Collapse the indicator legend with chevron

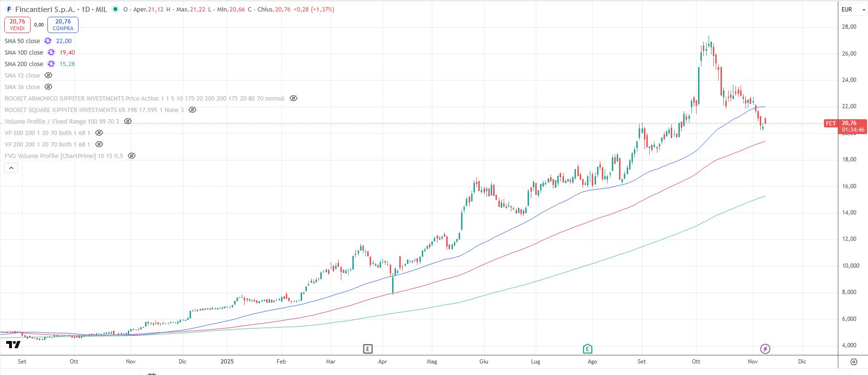tap(11, 168)
